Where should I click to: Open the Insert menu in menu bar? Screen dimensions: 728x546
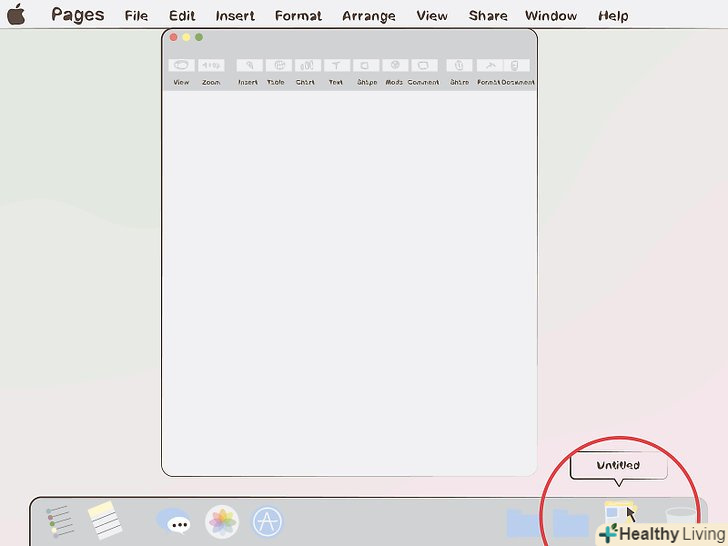click(x=235, y=16)
